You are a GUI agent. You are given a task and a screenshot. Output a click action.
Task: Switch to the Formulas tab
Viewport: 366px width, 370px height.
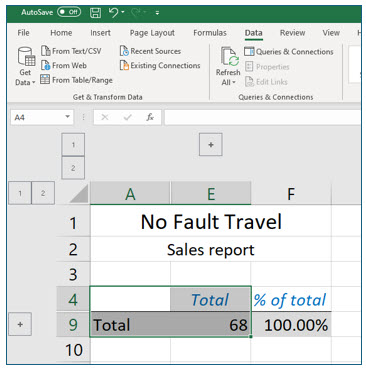[210, 33]
